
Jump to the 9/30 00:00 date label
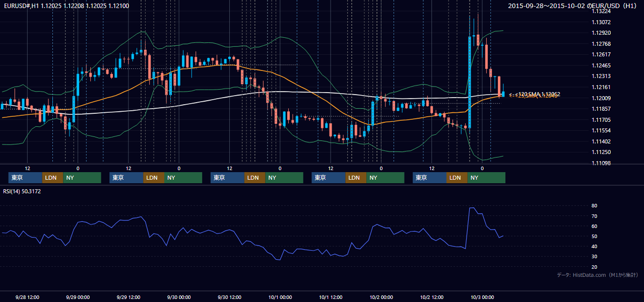click(179, 297)
